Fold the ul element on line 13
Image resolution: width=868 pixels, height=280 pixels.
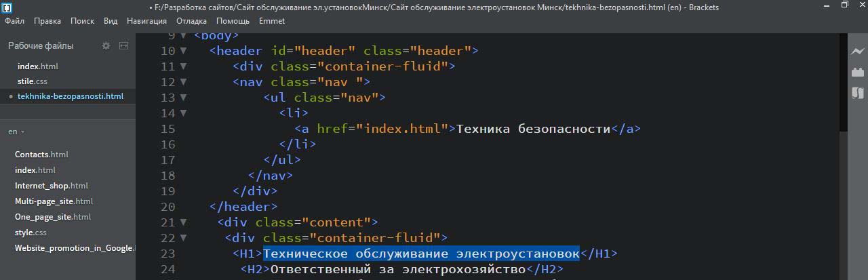[183, 98]
